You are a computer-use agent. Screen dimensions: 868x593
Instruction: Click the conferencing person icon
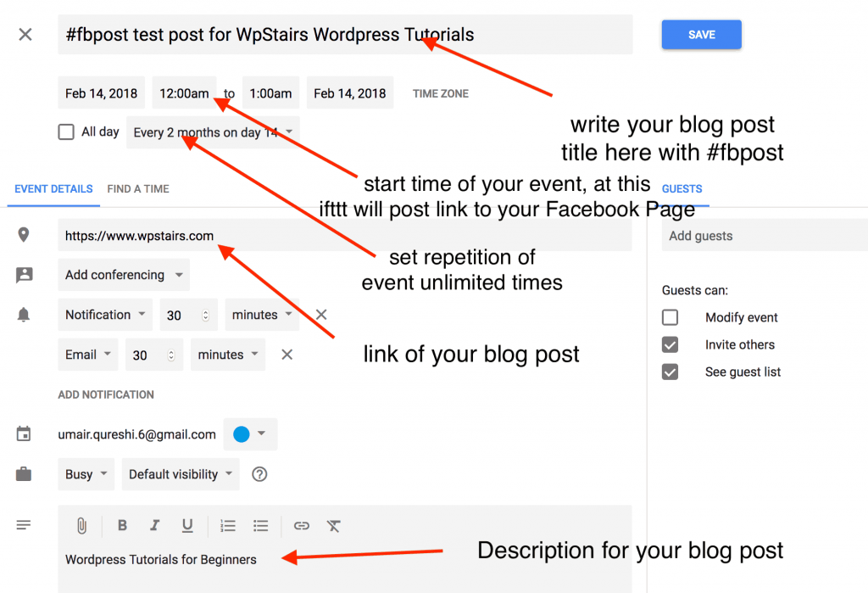coord(24,275)
